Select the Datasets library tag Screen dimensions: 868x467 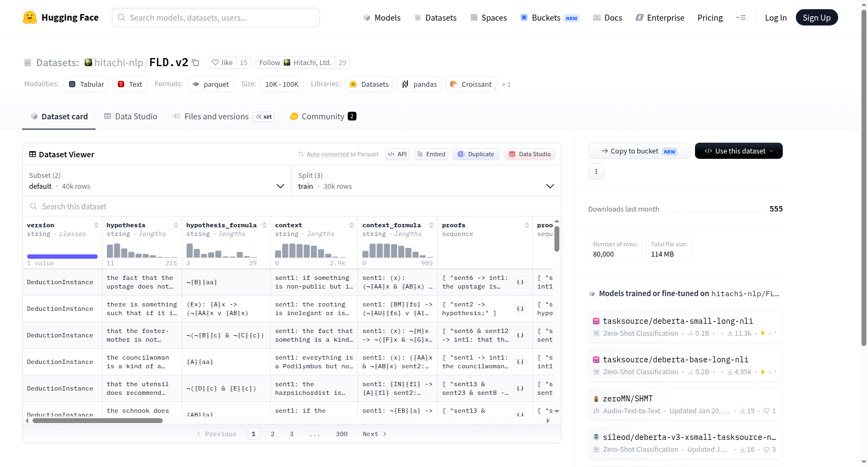[369, 84]
